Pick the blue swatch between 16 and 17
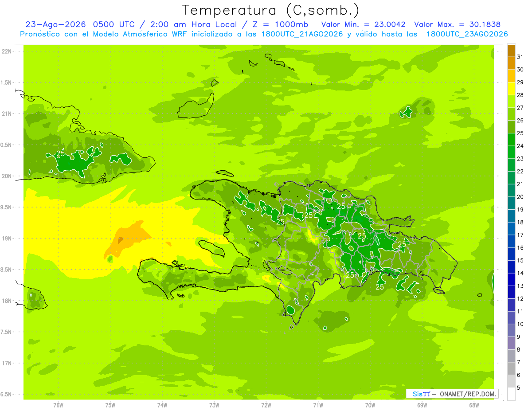The image size is (532, 411). [x=511, y=241]
